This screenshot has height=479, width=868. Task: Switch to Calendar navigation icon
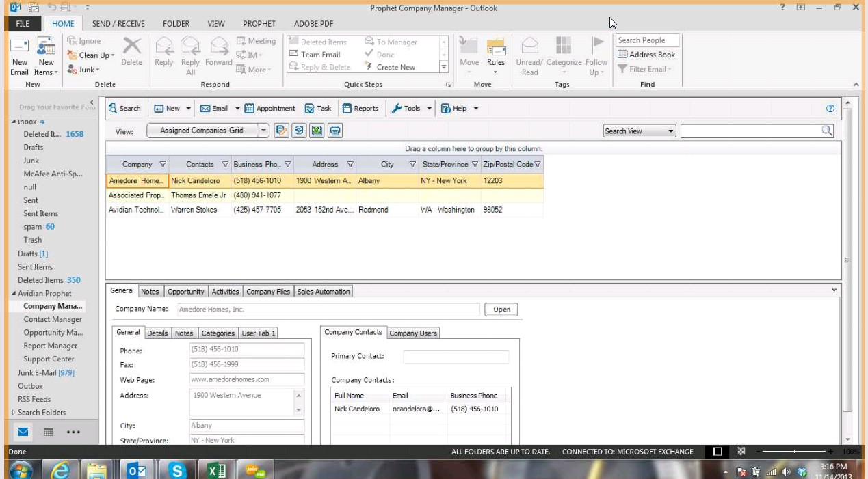(x=49, y=432)
